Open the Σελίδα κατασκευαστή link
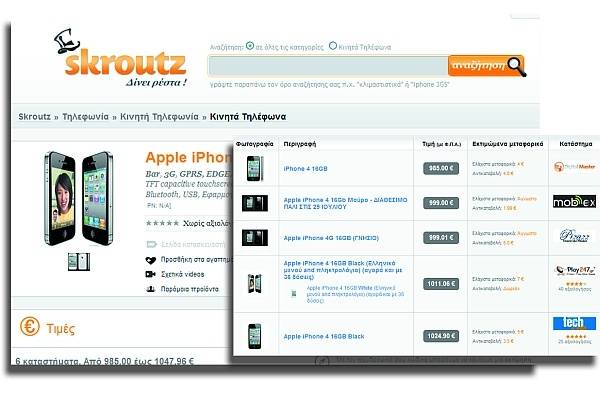Viewport: 600px width, 398px height. pos(193,245)
